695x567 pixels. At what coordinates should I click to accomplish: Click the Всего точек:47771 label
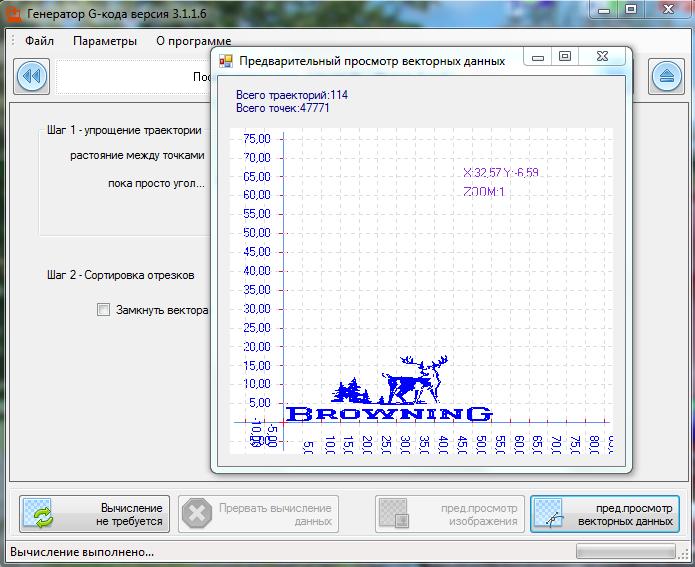pyautogui.click(x=282, y=108)
